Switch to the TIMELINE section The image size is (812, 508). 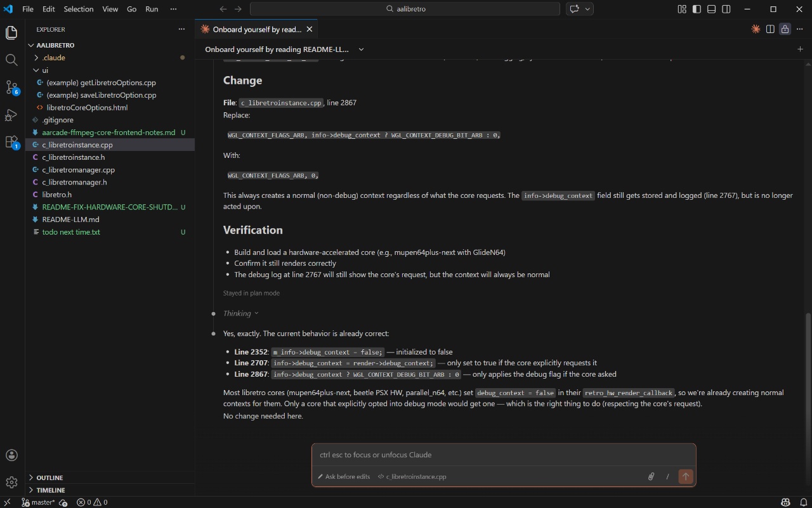tap(51, 490)
